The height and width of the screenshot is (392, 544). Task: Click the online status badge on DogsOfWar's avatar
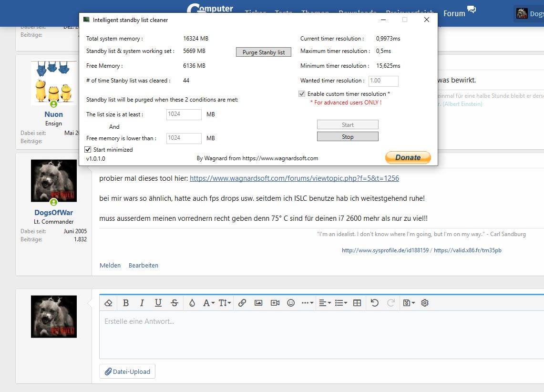pos(54,202)
